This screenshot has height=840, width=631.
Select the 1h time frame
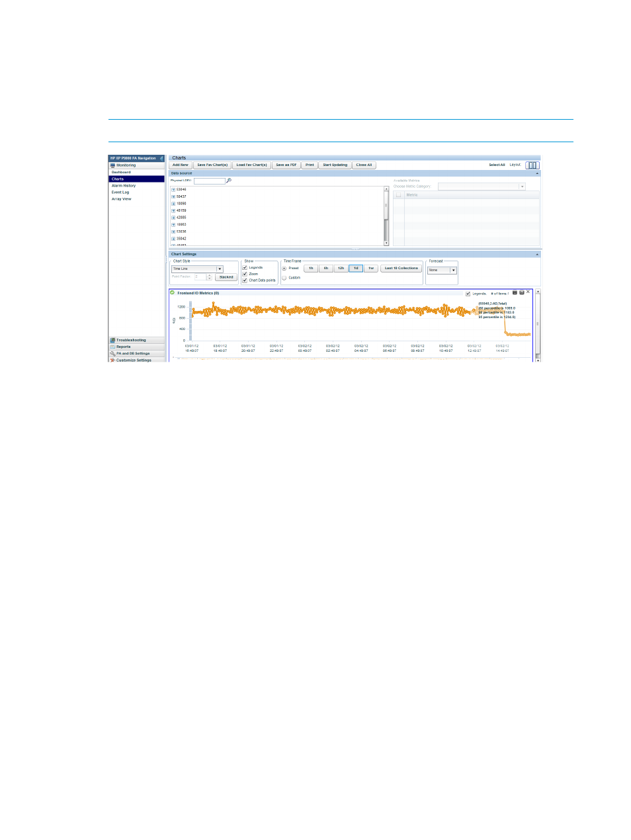tap(311, 269)
